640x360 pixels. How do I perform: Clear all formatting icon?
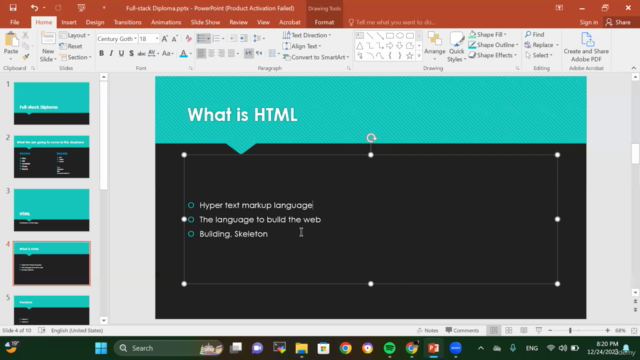(188, 39)
